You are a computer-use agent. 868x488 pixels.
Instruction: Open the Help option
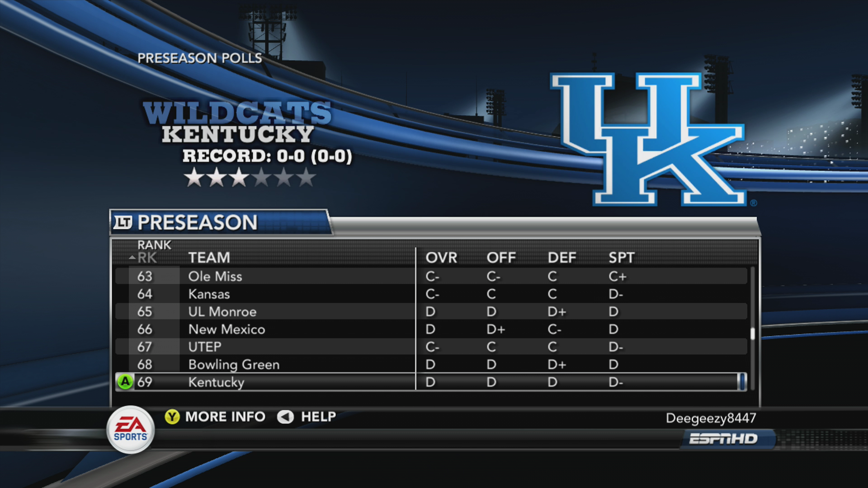point(318,417)
